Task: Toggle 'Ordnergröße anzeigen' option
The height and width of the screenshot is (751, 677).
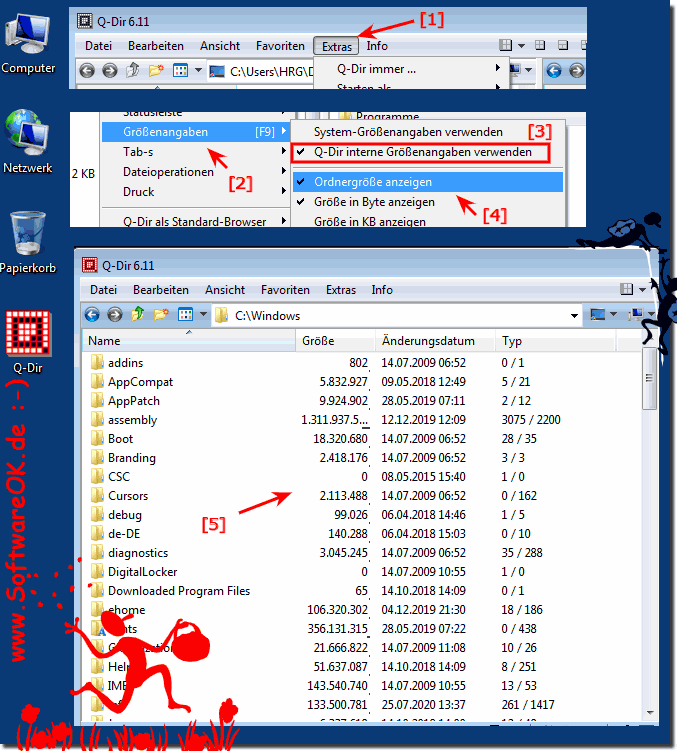Action: (427, 182)
